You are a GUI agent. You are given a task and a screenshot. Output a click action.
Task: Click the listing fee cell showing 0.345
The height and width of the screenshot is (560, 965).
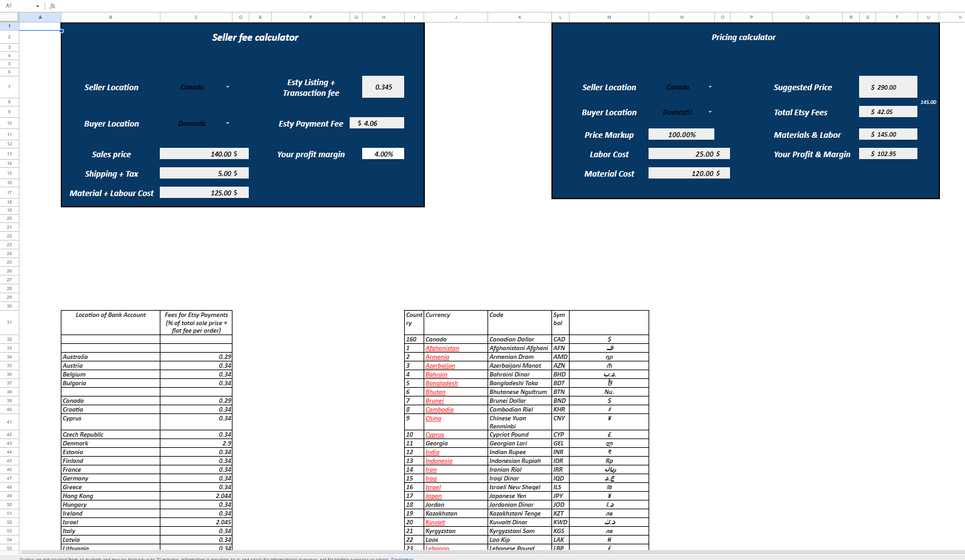point(383,87)
